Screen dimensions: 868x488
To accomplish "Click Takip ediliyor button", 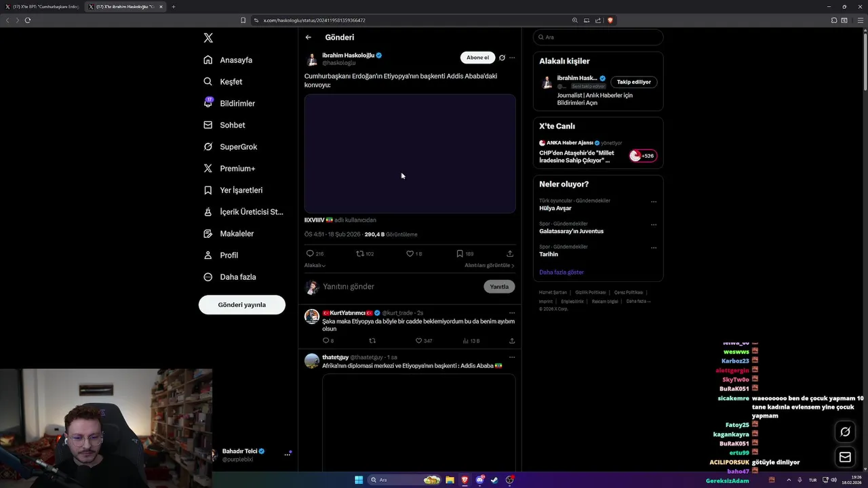I will 633,82.
